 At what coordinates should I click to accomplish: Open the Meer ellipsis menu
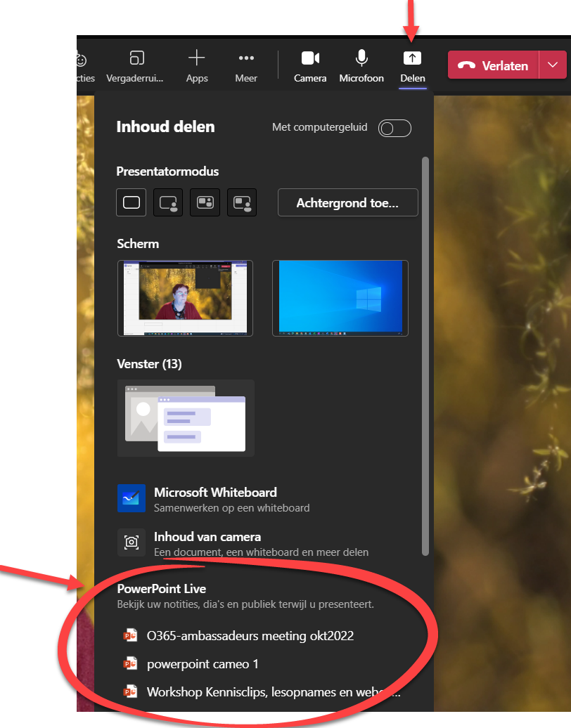click(x=246, y=66)
